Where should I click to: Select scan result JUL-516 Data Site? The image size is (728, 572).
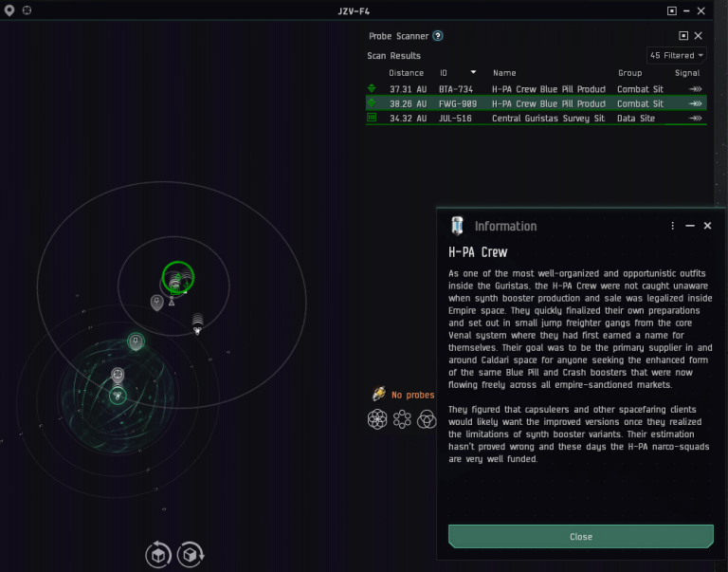[x=537, y=118]
